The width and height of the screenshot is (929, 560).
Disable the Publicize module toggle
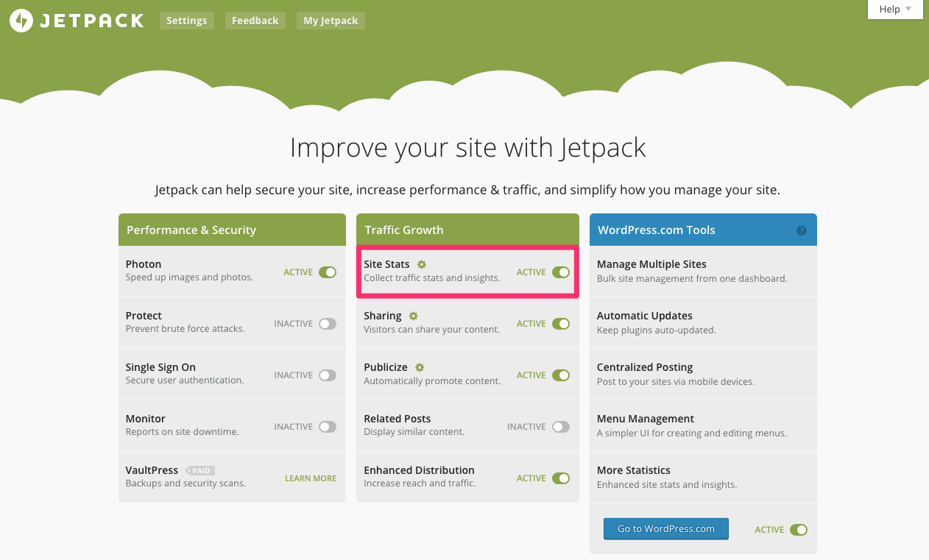pyautogui.click(x=561, y=375)
